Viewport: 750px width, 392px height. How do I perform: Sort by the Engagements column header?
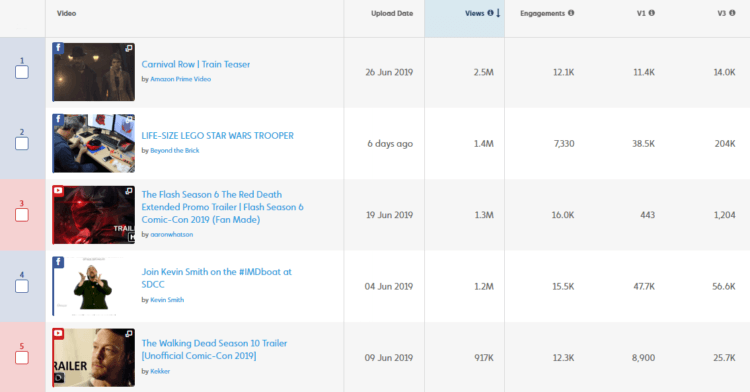pos(542,13)
